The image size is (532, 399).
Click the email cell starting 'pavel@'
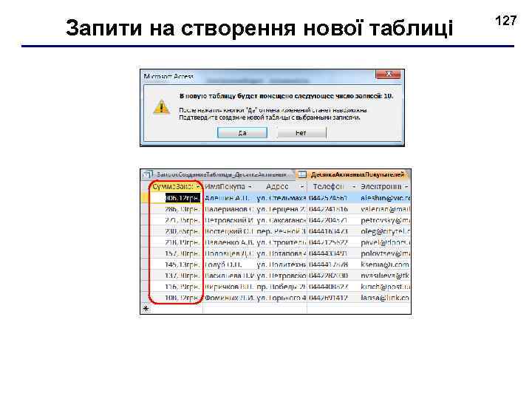(x=385, y=242)
